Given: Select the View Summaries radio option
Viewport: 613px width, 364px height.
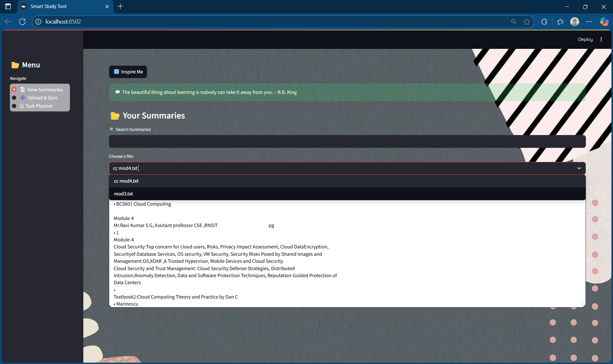Looking at the screenshot, I should point(14,90).
